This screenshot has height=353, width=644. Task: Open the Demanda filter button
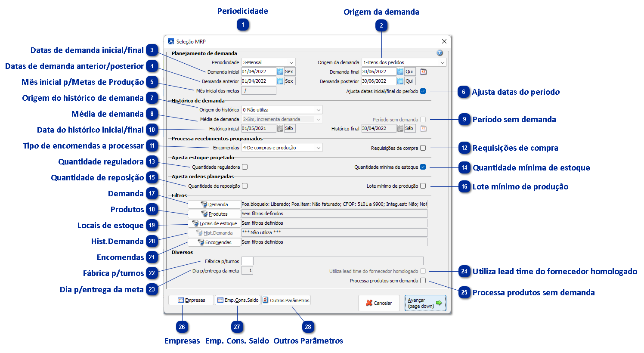tap(214, 204)
